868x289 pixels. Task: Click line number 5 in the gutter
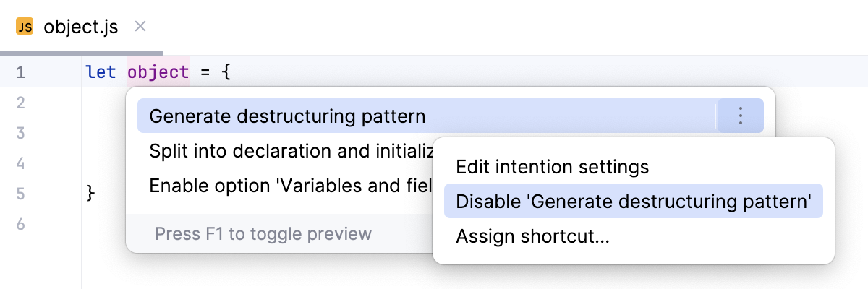coord(20,194)
